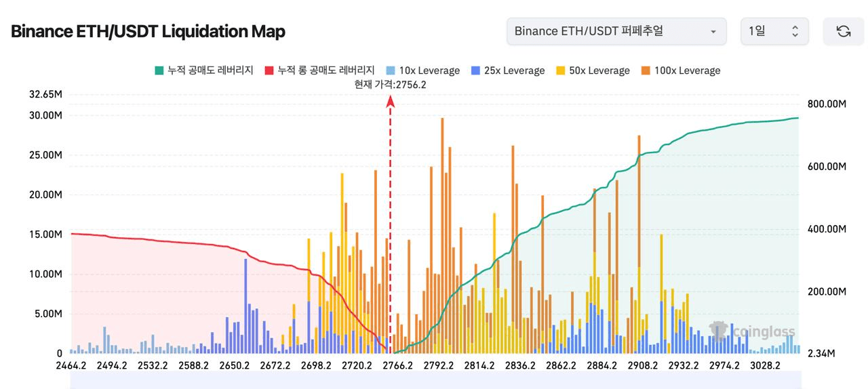
Task: Click the 3028.2 x-axis price label
Action: pyautogui.click(x=765, y=366)
